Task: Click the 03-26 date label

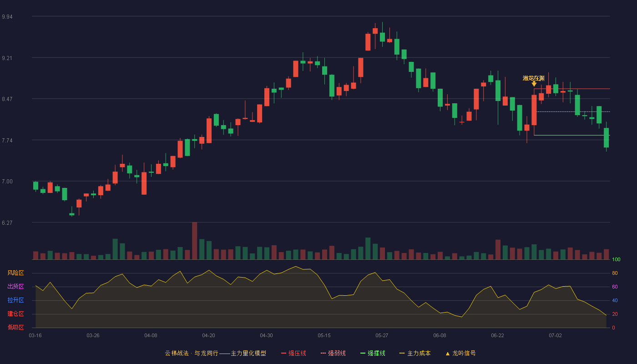Action: point(93,335)
